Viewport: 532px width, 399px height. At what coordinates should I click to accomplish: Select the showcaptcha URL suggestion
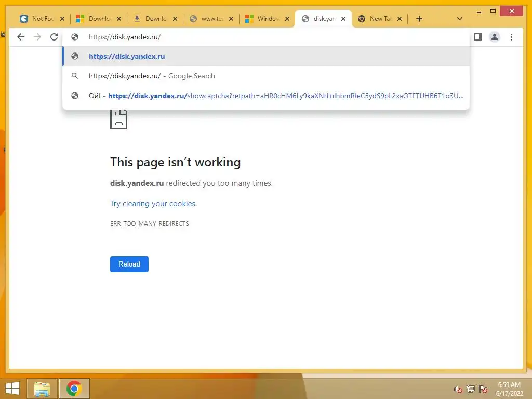(x=266, y=96)
